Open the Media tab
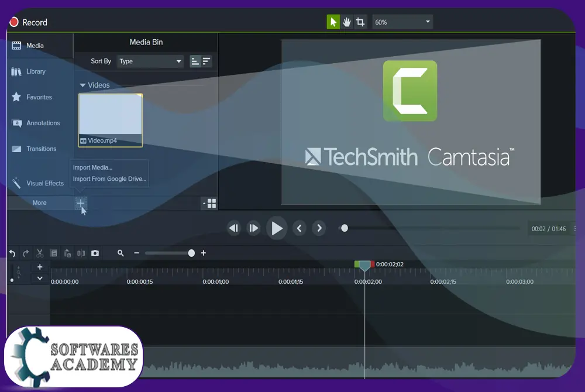Image resolution: width=585 pixels, height=392 pixels. click(40, 46)
